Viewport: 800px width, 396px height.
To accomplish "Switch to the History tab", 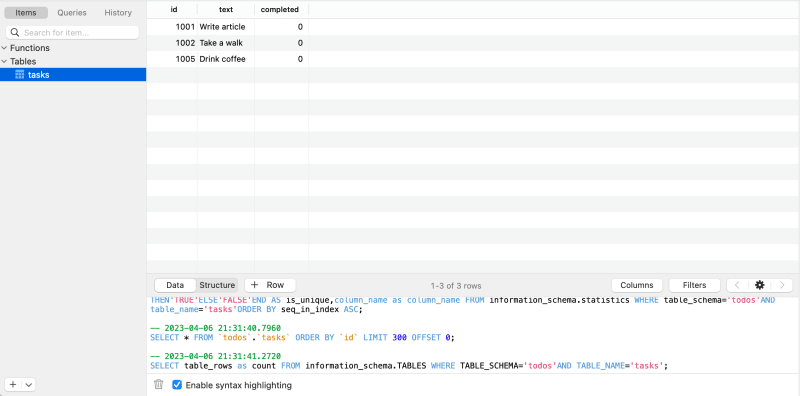I will (118, 13).
